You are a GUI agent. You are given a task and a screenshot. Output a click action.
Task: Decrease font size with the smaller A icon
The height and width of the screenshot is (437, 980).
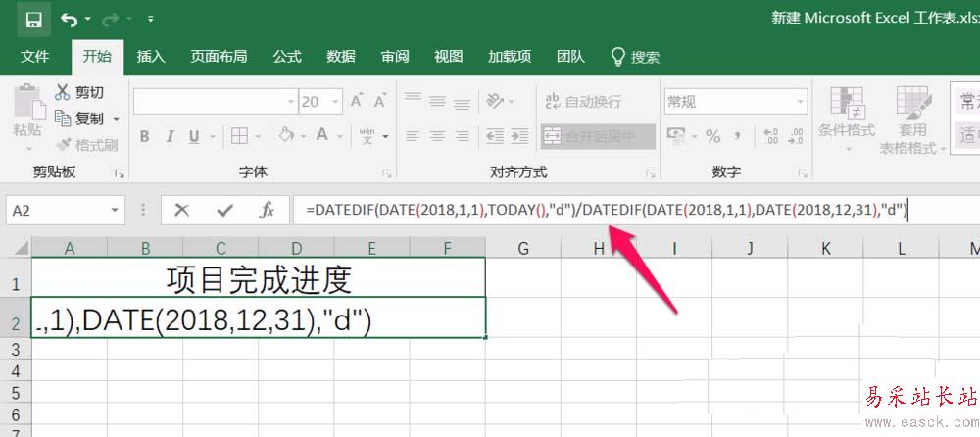[x=379, y=101]
